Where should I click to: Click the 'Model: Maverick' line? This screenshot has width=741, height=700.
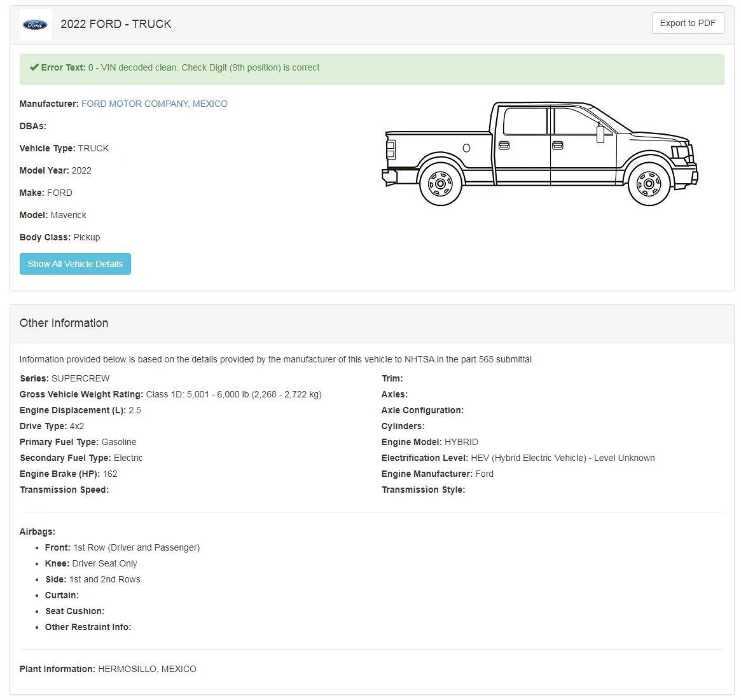53,215
